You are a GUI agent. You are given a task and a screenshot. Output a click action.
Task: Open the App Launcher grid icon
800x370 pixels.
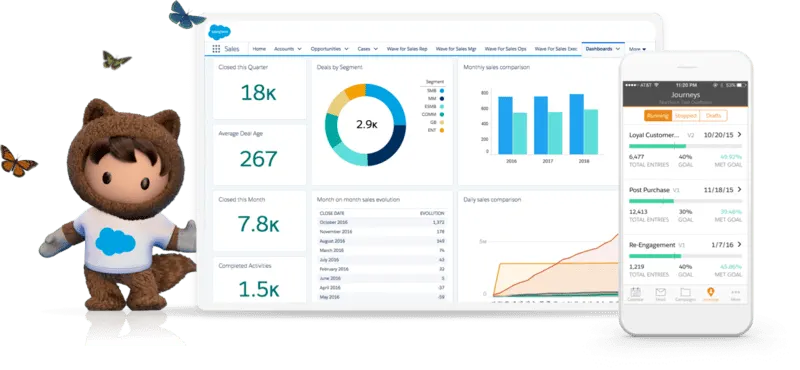click(x=216, y=49)
